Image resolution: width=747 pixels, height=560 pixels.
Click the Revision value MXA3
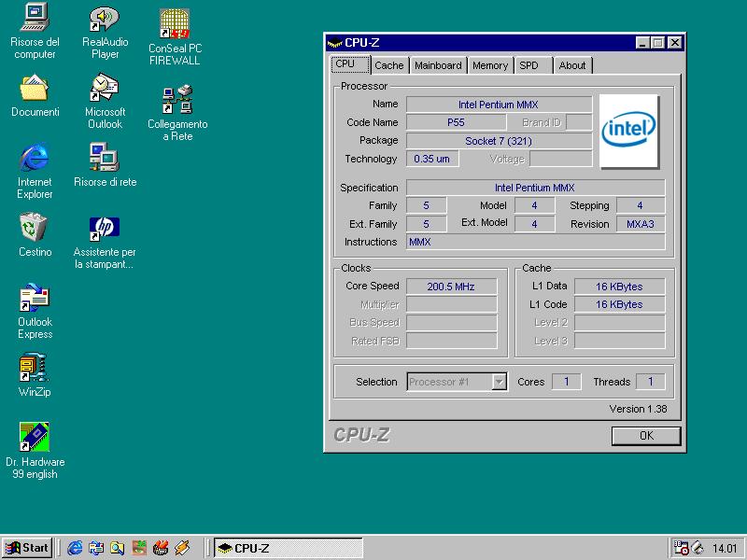click(x=641, y=224)
